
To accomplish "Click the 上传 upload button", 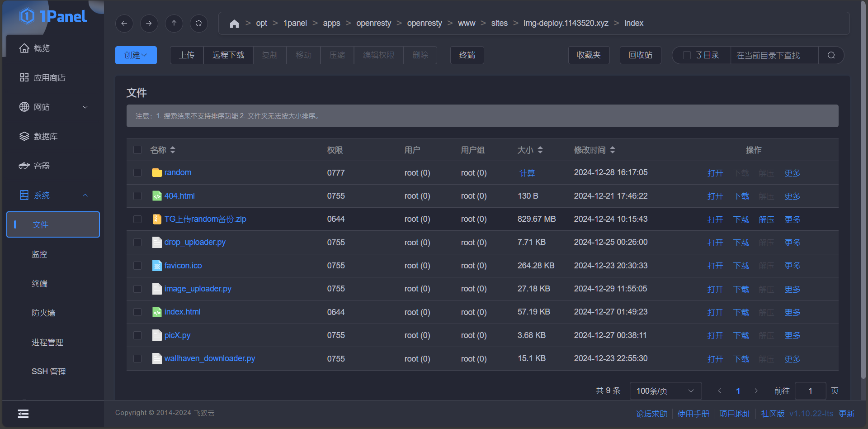I will (x=187, y=55).
